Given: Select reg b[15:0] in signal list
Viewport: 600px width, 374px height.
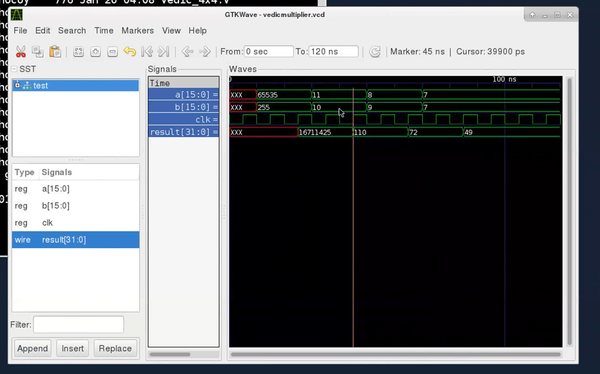Looking at the screenshot, I should pos(75,206).
